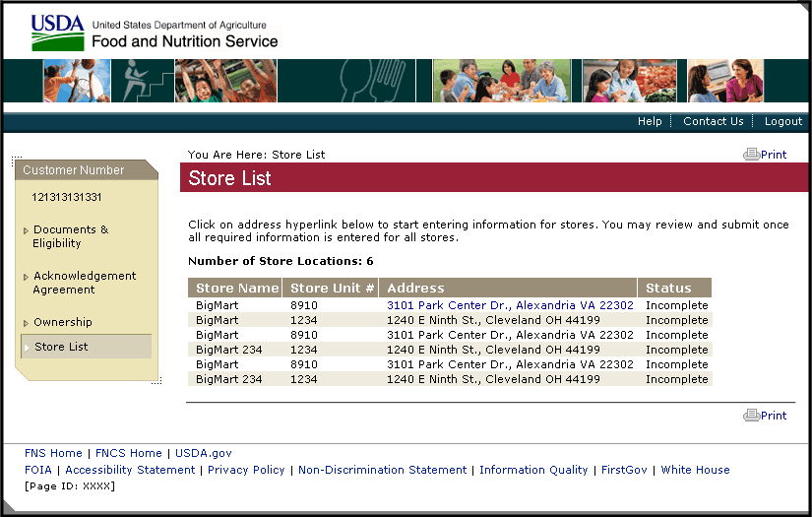Open Contact Us in navigation bar

click(714, 121)
